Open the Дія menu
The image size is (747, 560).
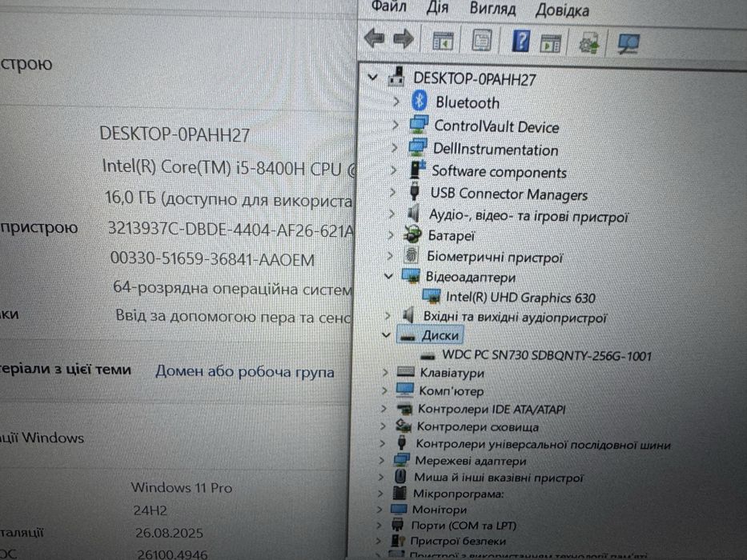(x=437, y=8)
